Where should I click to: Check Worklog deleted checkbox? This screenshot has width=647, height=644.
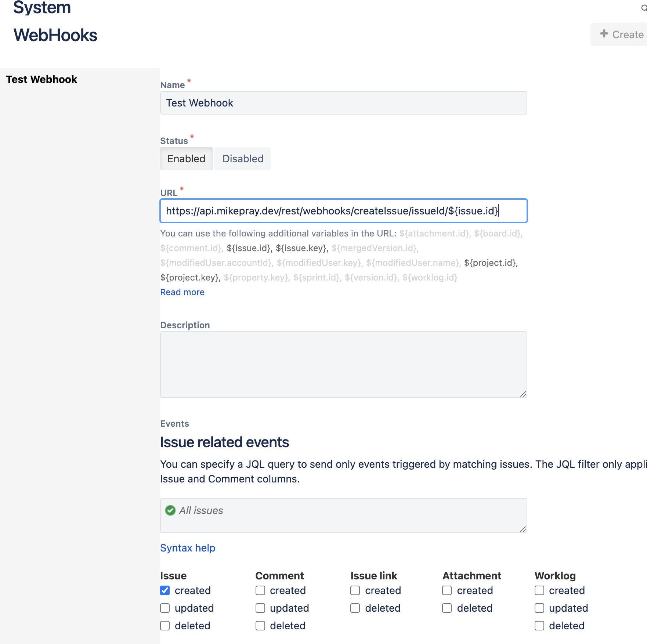pos(539,626)
